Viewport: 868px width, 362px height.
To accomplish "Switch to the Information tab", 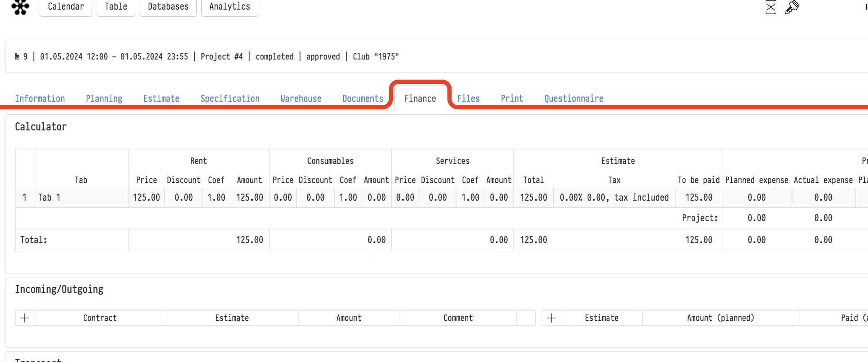I will point(40,98).
